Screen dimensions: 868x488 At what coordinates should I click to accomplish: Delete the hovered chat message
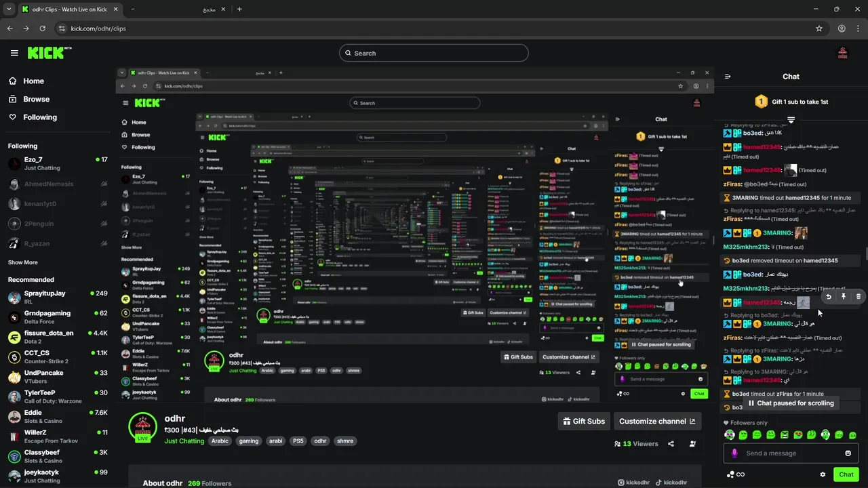[x=859, y=296]
